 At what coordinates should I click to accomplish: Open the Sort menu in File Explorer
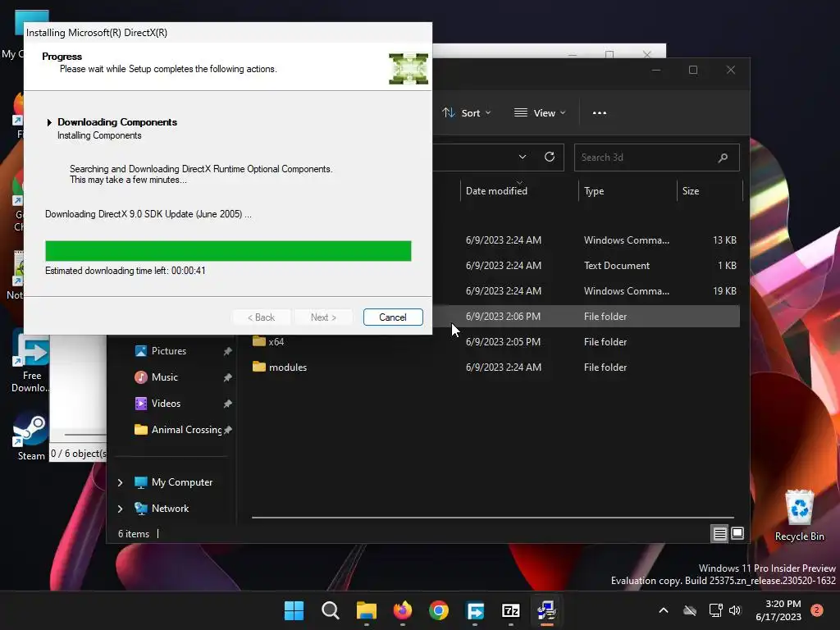pyautogui.click(x=466, y=113)
